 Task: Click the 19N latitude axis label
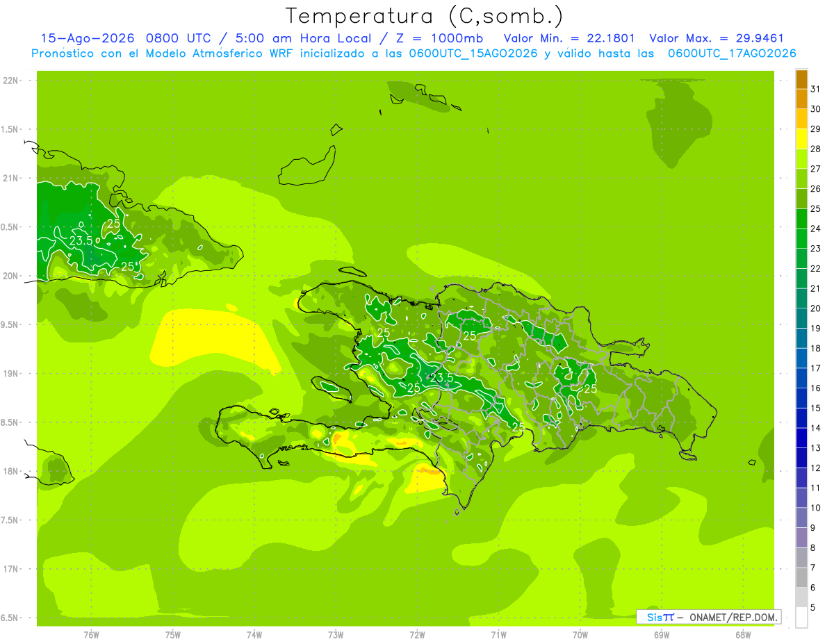11,374
